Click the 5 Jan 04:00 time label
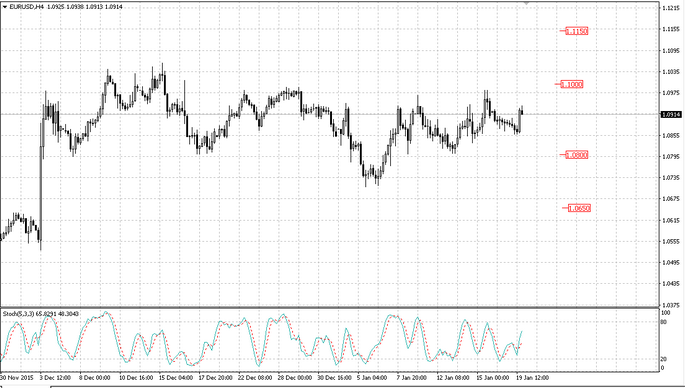685x388 pixels. point(372,378)
